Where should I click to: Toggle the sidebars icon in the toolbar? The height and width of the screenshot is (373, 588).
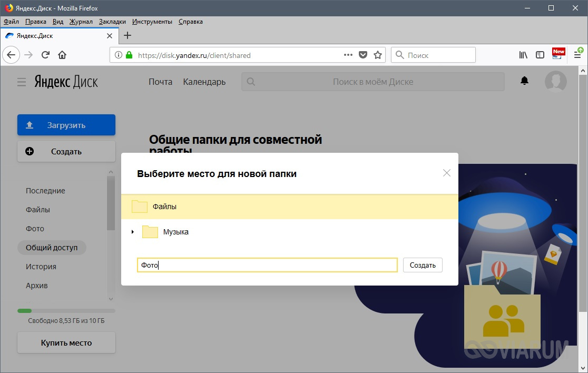point(540,55)
